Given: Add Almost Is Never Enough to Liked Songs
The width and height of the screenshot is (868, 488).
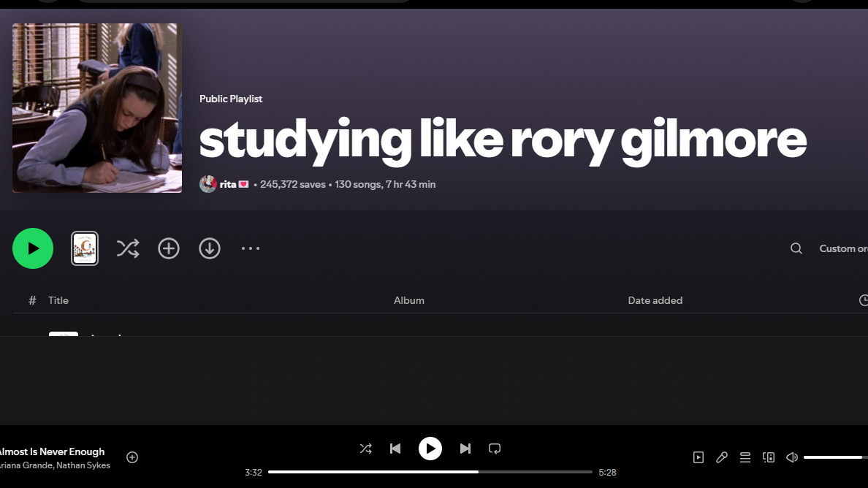Looking at the screenshot, I should click(132, 457).
